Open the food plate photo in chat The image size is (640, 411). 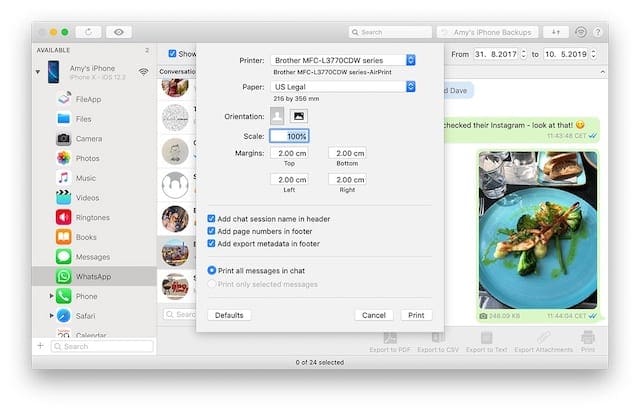pyautogui.click(x=538, y=230)
